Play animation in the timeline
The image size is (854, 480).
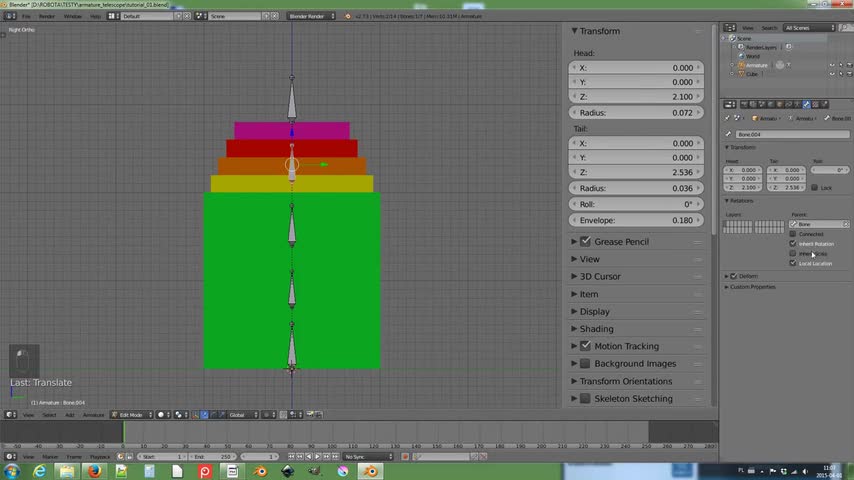(318, 457)
